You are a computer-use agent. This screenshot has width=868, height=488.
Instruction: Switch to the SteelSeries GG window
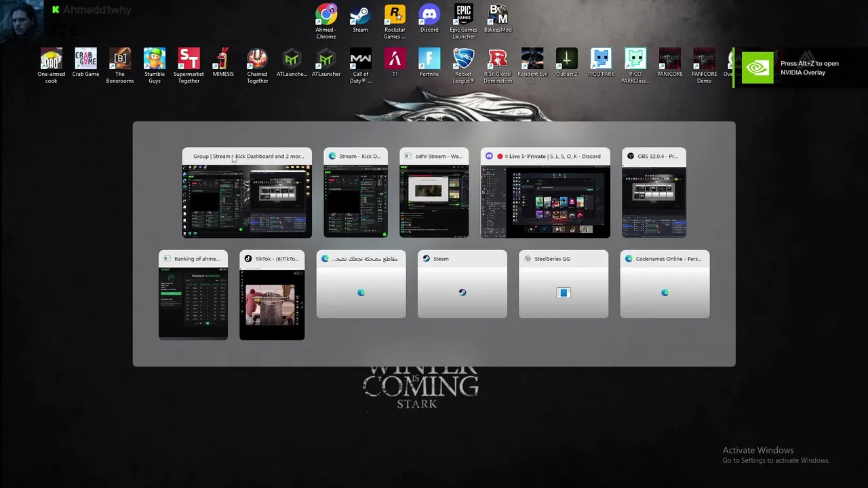tap(564, 284)
